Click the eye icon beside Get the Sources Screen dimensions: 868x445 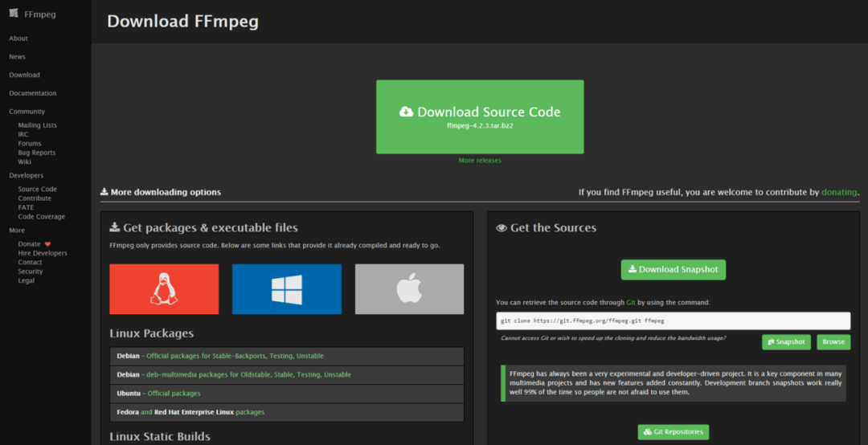click(x=502, y=228)
